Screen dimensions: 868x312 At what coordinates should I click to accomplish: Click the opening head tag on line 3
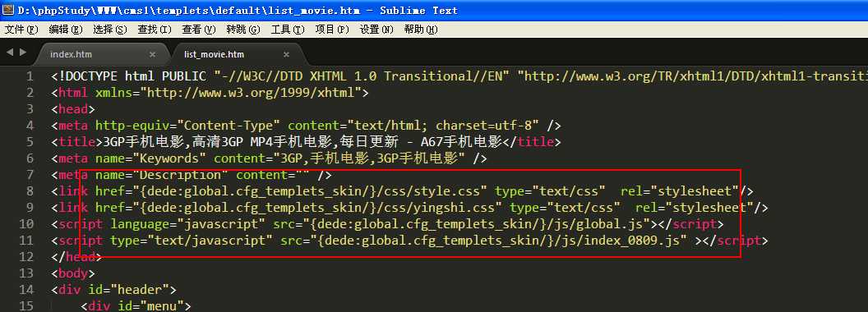coord(73,109)
